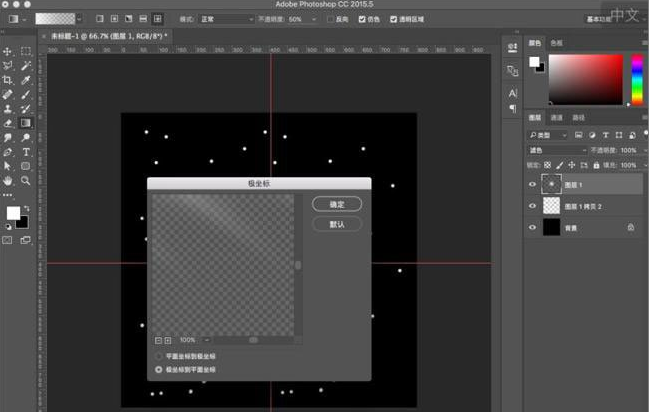Viewport: 650px width, 412px height.
Task: Open the Character panel icon (A)
Action: pos(513,93)
